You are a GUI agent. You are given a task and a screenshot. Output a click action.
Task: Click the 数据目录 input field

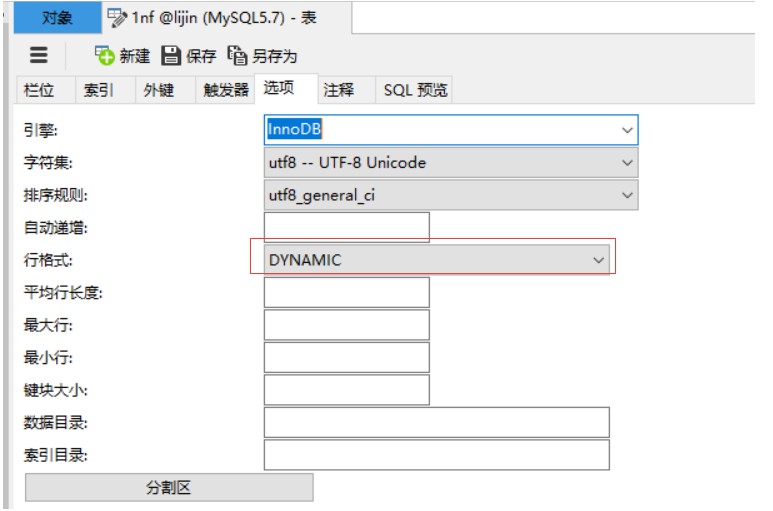pyautogui.click(x=437, y=422)
